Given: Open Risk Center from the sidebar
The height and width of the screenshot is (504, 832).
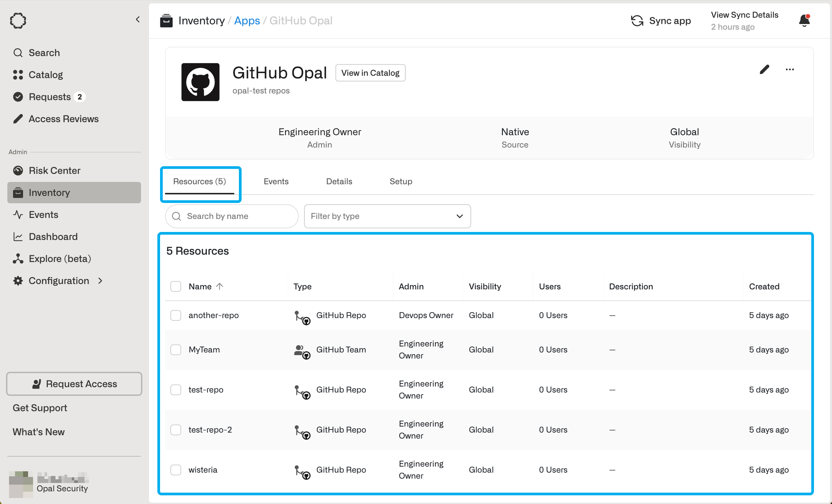Looking at the screenshot, I should point(54,170).
